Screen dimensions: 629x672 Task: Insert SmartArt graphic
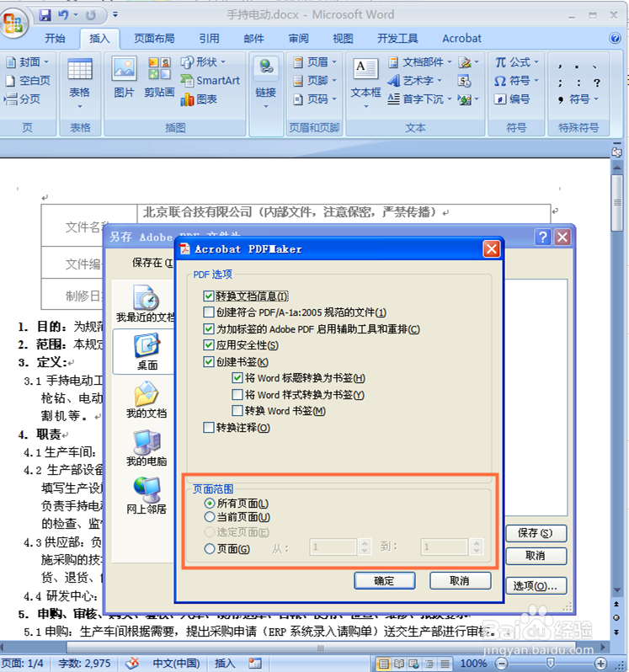point(210,81)
